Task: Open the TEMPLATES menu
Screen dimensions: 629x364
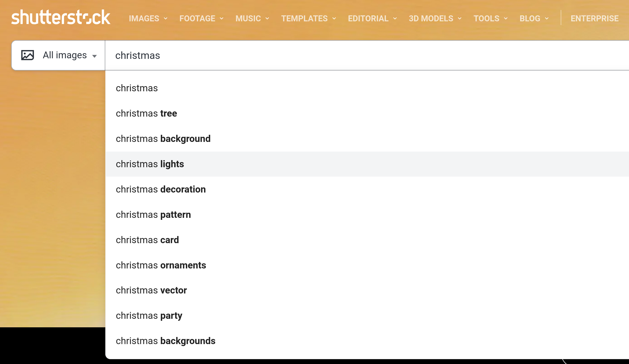Action: (308, 18)
